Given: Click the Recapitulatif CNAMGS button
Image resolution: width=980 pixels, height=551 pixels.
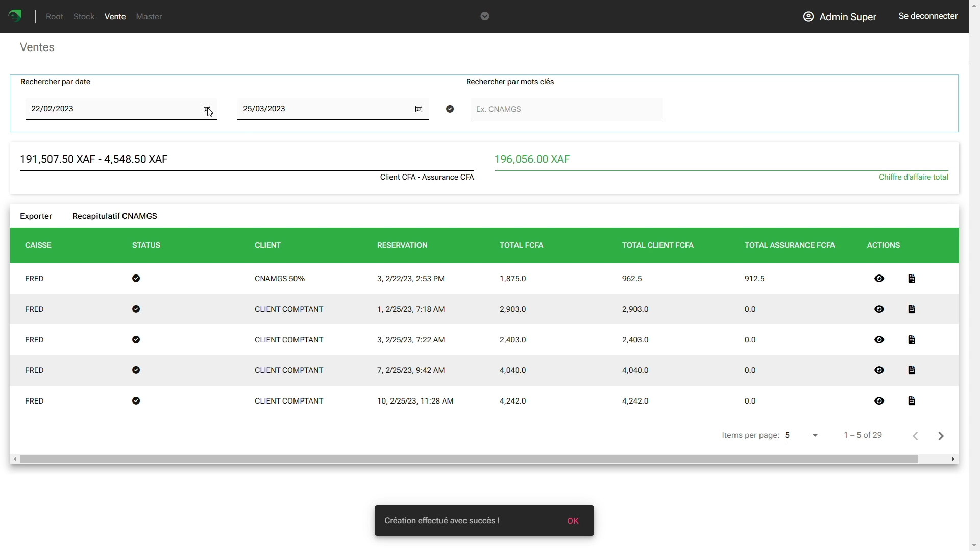Looking at the screenshot, I should coord(115,216).
